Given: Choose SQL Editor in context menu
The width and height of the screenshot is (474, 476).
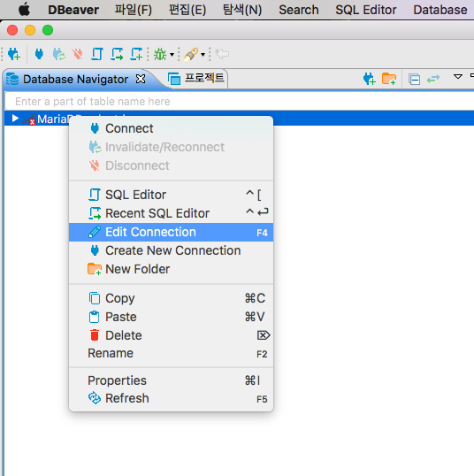Looking at the screenshot, I should [172, 195].
